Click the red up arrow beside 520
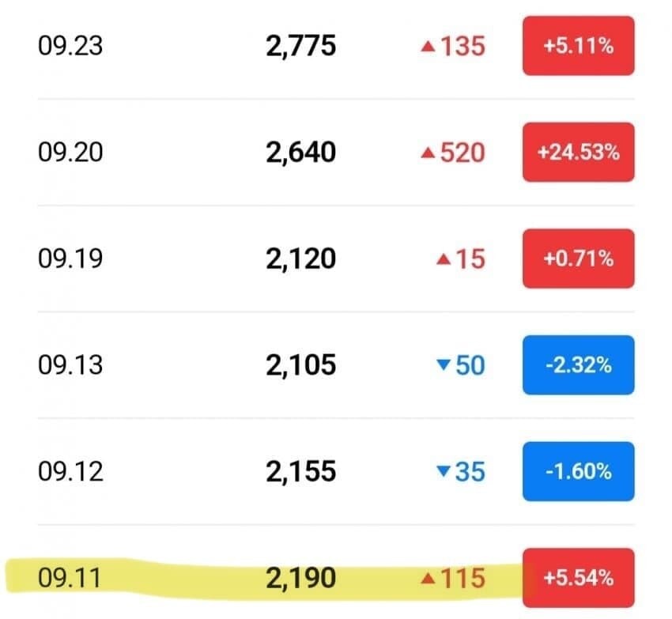The width and height of the screenshot is (672, 619). (428, 153)
